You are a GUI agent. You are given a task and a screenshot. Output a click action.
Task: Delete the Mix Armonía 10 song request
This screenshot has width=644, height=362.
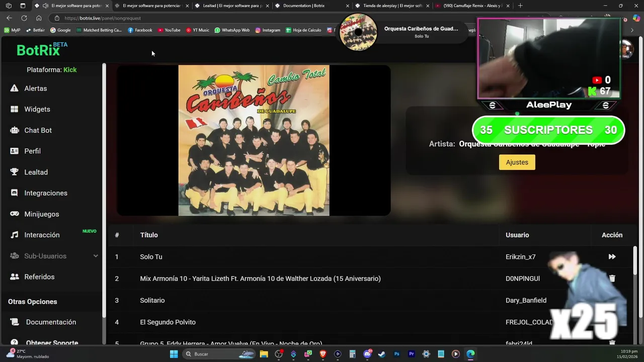pyautogui.click(x=612, y=278)
